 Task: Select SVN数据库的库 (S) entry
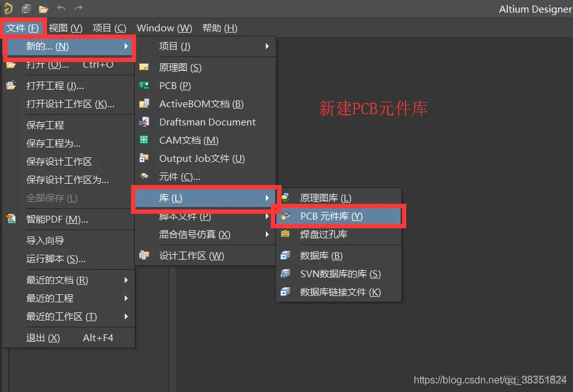(x=339, y=274)
